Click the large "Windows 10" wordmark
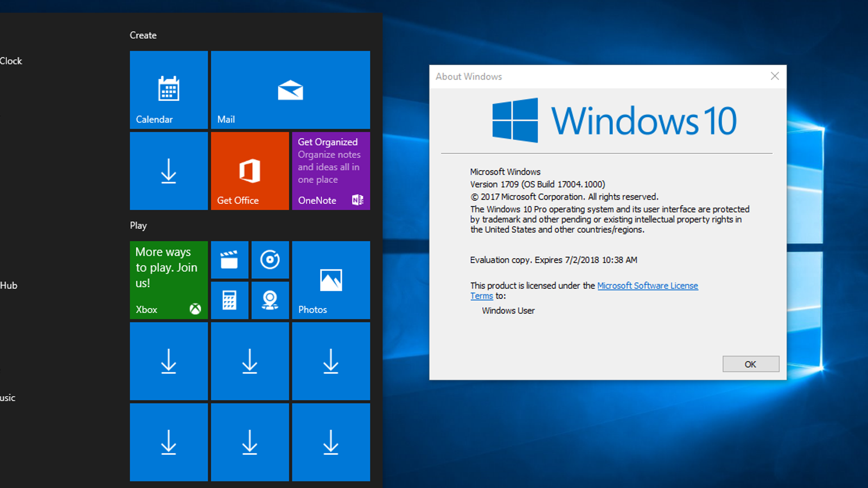This screenshot has height=488, width=868. [x=644, y=120]
